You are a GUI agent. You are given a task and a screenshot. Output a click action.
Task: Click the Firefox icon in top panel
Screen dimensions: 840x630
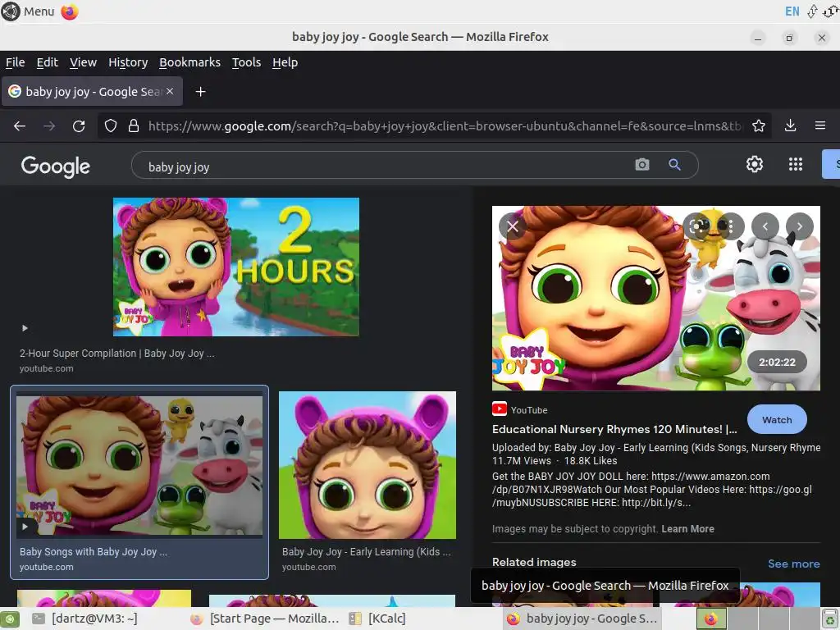pyautogui.click(x=70, y=11)
